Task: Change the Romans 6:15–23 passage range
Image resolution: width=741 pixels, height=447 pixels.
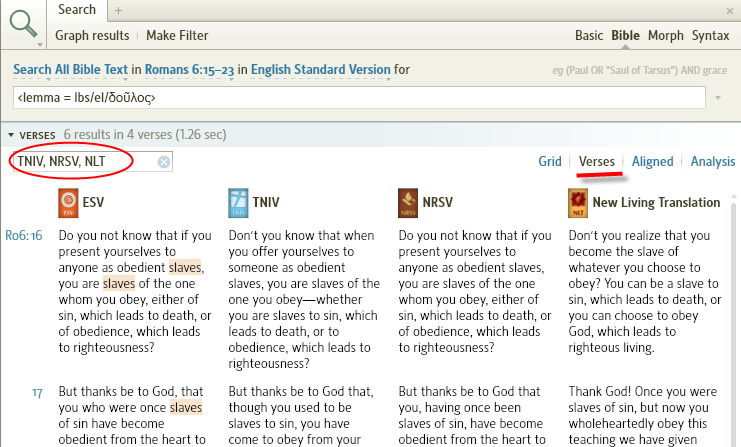Action: pyautogui.click(x=189, y=69)
